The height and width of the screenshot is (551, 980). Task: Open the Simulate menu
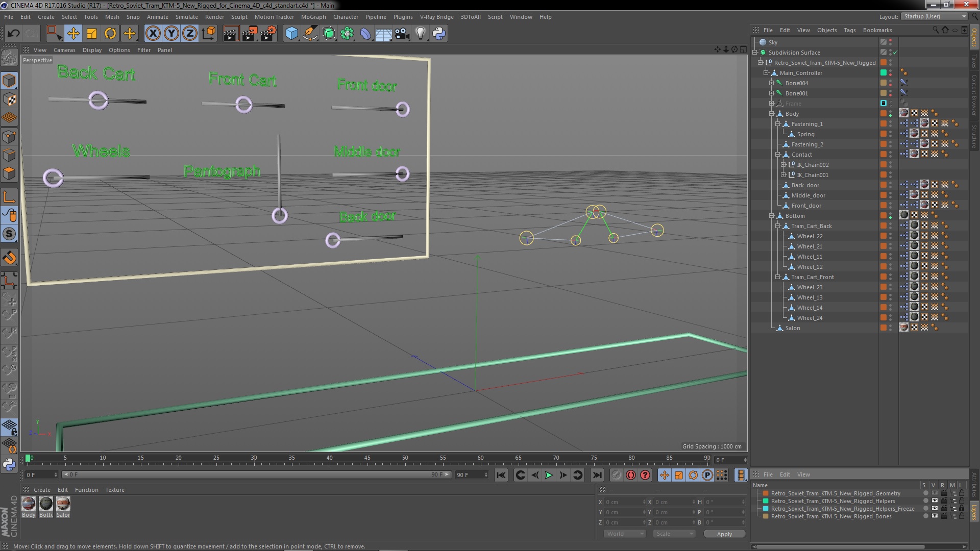coord(186,17)
